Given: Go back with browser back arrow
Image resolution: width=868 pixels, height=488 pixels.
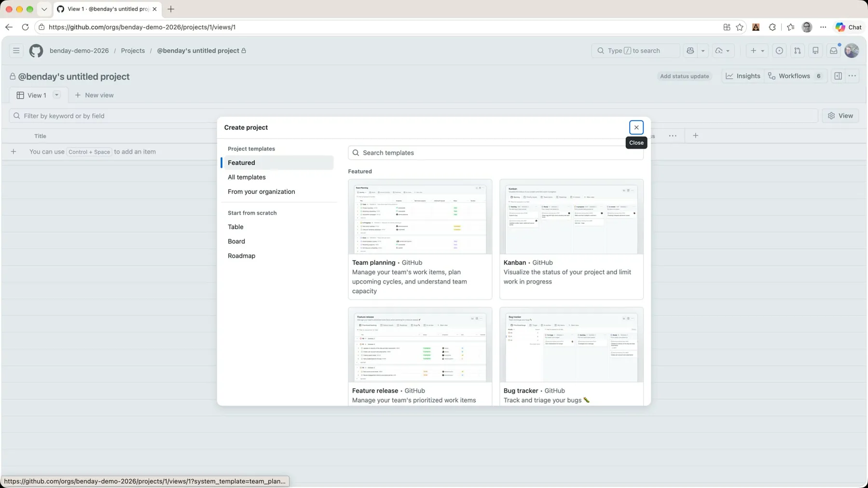Looking at the screenshot, I should 9,27.
